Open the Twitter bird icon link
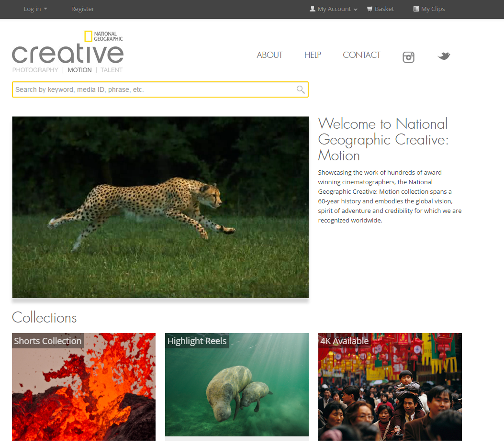504x445 pixels. pos(444,56)
